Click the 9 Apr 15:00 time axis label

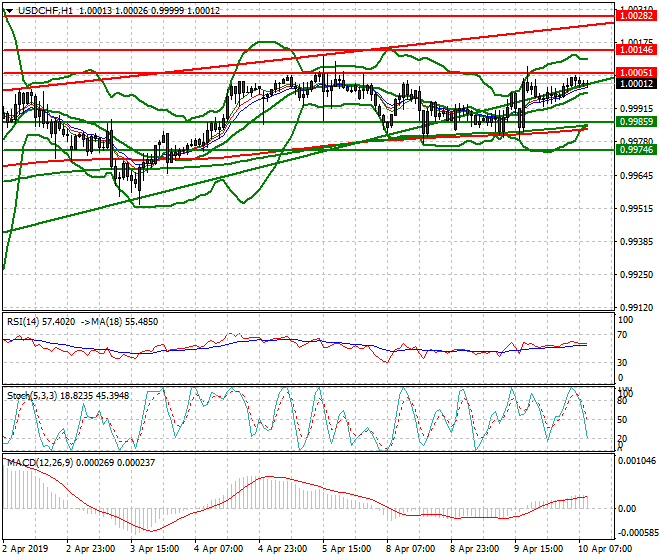point(539,549)
